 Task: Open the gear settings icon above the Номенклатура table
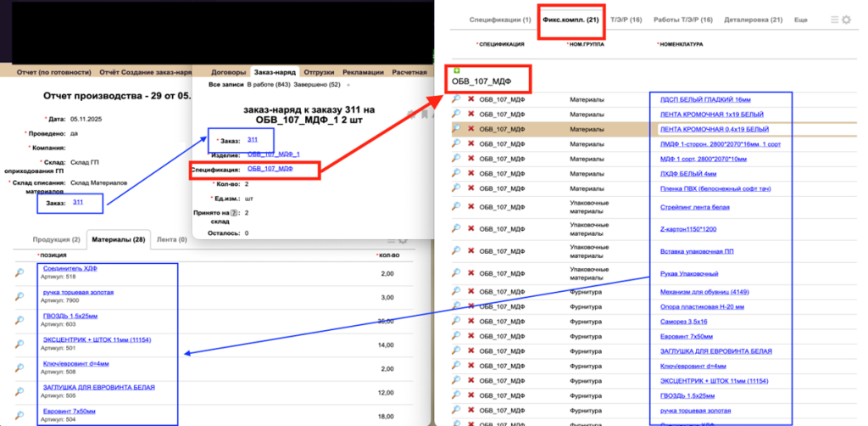click(x=846, y=20)
